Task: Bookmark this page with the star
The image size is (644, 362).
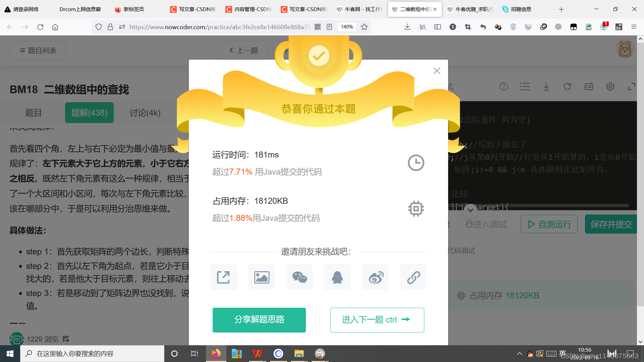Action: [x=364, y=27]
